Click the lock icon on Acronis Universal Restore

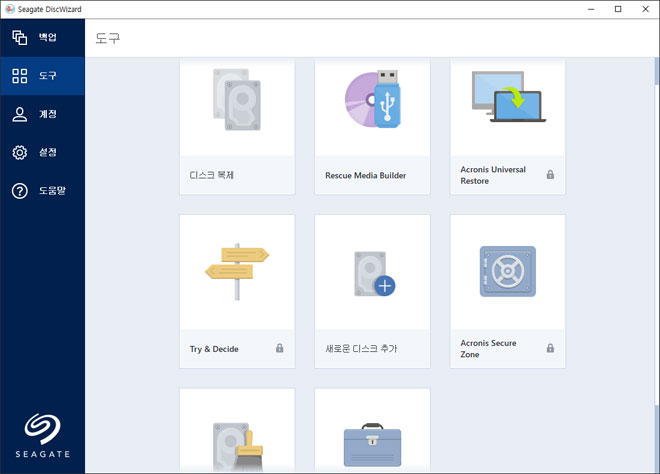pos(550,175)
